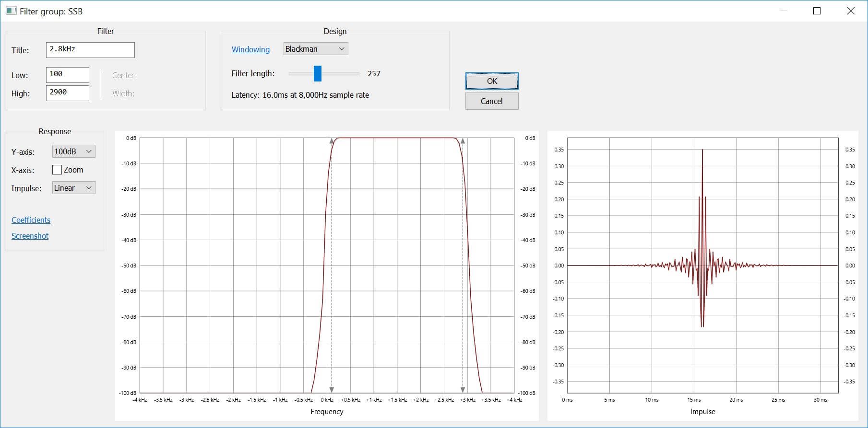Close the Filter group dialog
868x428 pixels.
tap(851, 11)
